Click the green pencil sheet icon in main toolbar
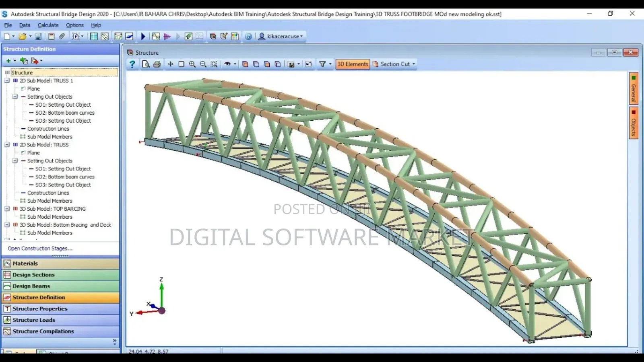Viewport: 644px width, 362px height. pos(188,36)
